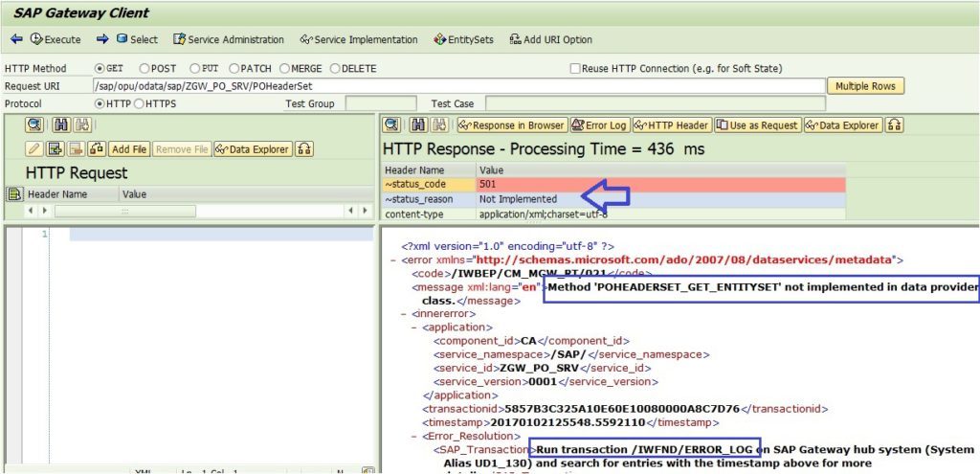Click the Find binoculars in response pane
The height and width of the screenshot is (474, 980).
click(419, 125)
